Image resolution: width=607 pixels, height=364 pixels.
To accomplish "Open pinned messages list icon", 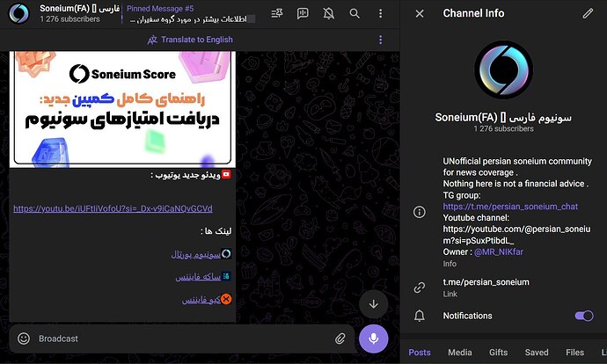I will [277, 13].
